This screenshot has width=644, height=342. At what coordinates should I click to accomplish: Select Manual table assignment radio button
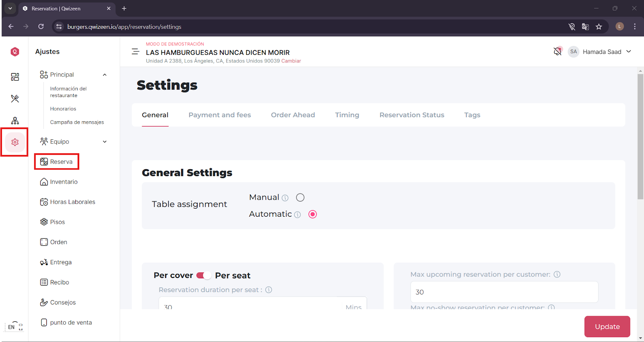click(300, 197)
